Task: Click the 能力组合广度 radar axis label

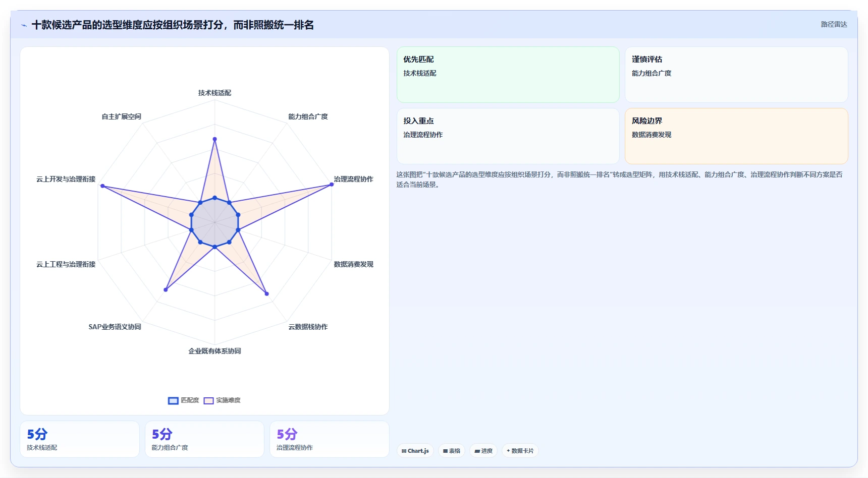Action: pos(308,116)
